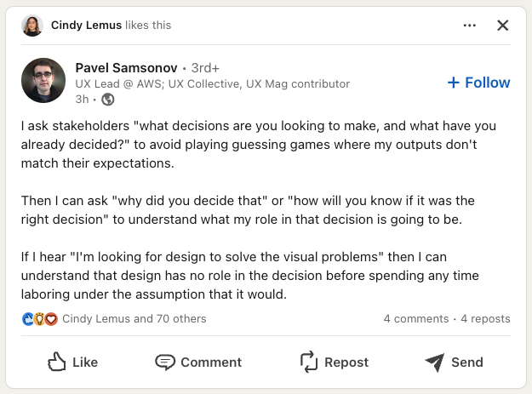Click Cindy Lemus name in header

[86, 26]
